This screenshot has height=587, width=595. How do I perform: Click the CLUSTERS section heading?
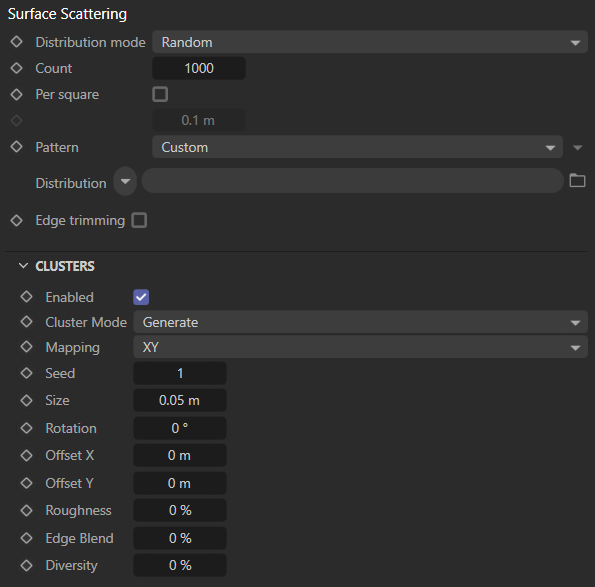pyautogui.click(x=65, y=266)
